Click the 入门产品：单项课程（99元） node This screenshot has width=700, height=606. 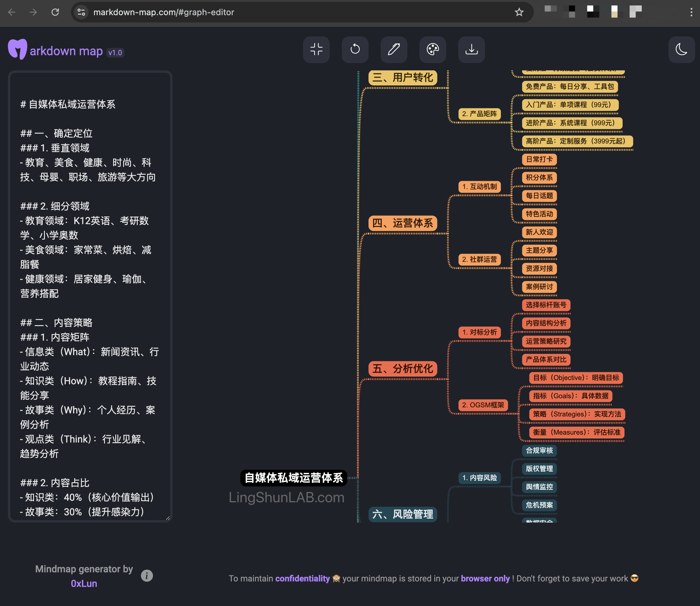tap(570, 105)
